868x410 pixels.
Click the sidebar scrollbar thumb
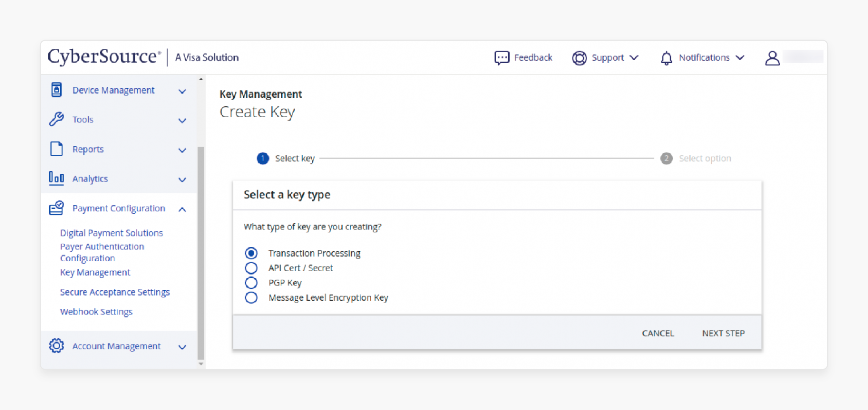pyautogui.click(x=201, y=253)
